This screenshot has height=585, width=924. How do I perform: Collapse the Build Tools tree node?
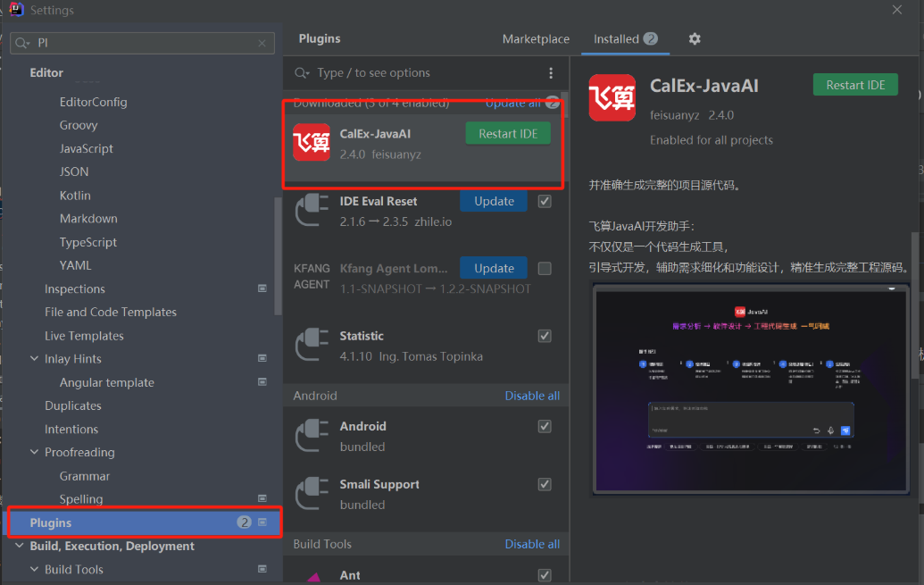[x=34, y=569]
